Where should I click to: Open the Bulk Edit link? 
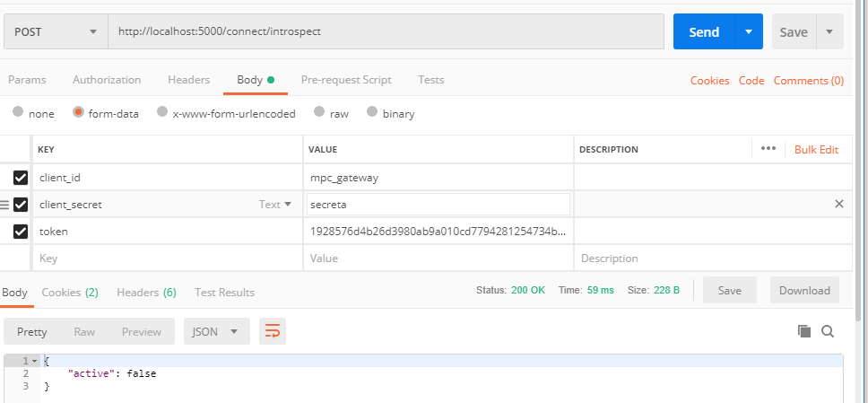pyautogui.click(x=816, y=149)
